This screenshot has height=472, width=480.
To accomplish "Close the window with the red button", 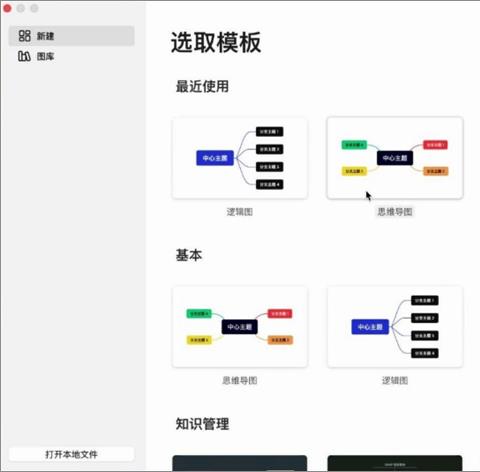I will pyautogui.click(x=7, y=8).
